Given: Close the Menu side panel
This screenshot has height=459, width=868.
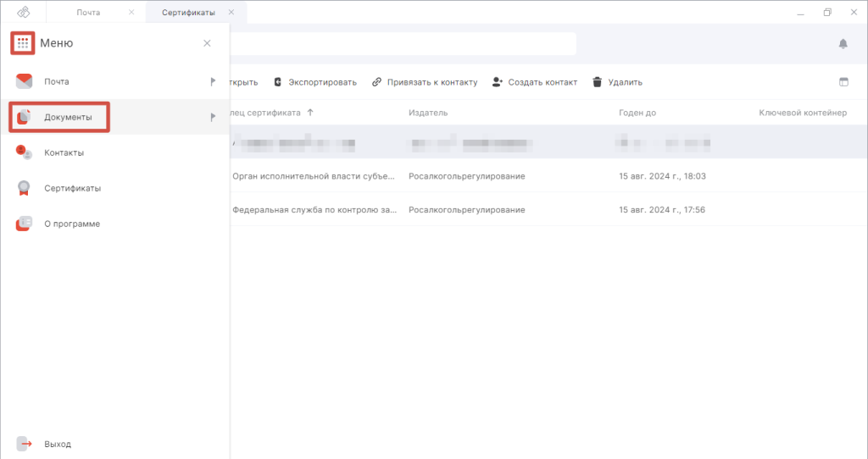Looking at the screenshot, I should tap(207, 43).
